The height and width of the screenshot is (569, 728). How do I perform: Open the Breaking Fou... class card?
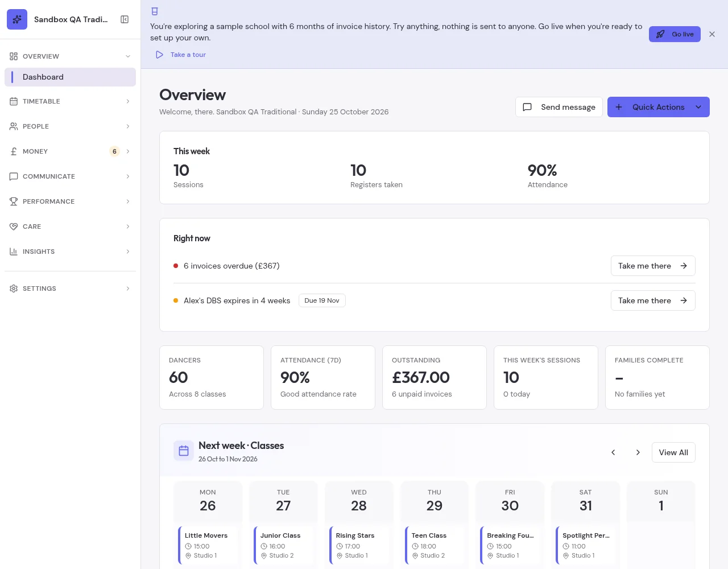[x=510, y=545]
